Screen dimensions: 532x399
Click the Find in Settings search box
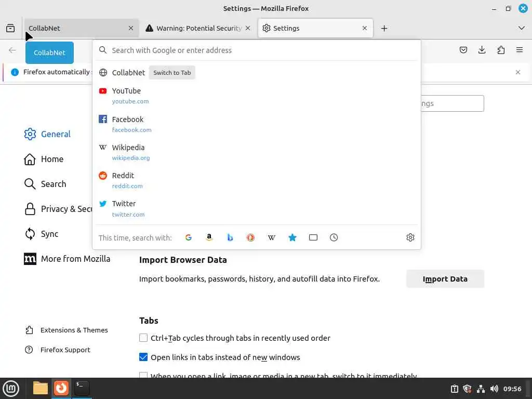(x=453, y=103)
